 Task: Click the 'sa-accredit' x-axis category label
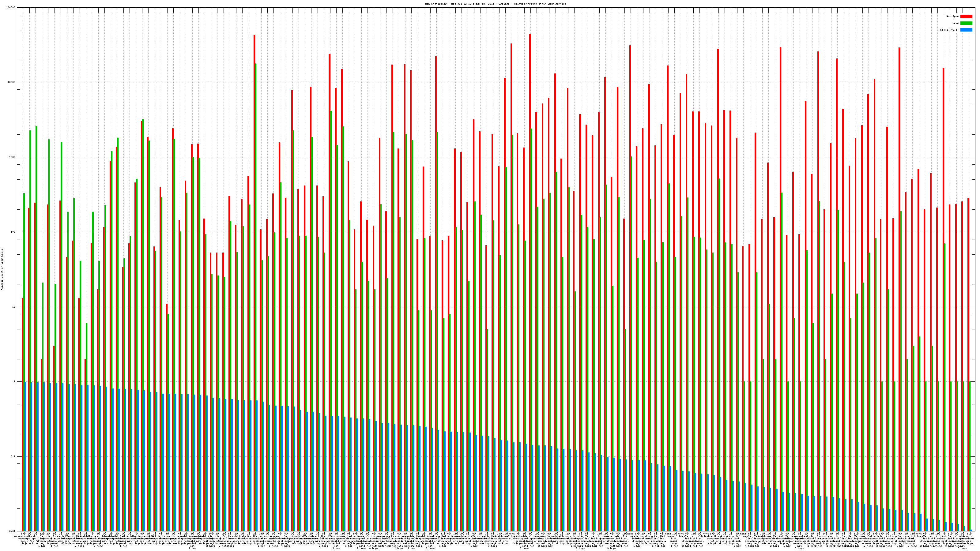22,537
